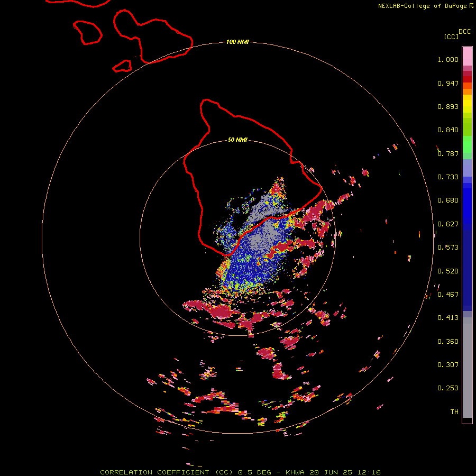
Task: Select the 0.467 legend value
Action: point(448,295)
